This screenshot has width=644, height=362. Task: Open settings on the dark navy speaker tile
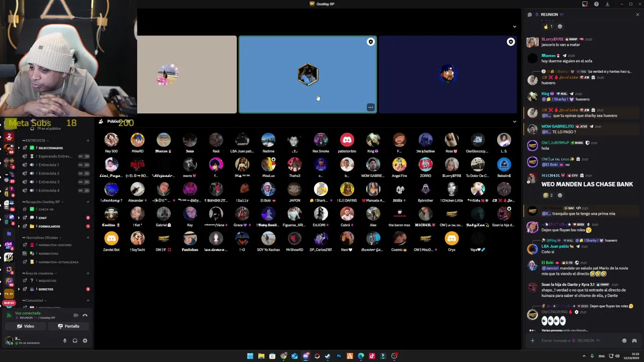(511, 42)
